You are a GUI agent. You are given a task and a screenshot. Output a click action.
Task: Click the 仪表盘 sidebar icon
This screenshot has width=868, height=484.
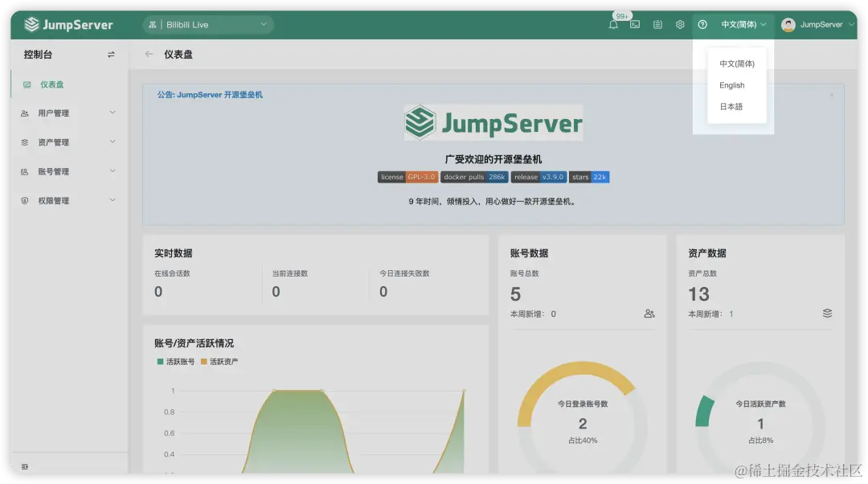point(27,84)
